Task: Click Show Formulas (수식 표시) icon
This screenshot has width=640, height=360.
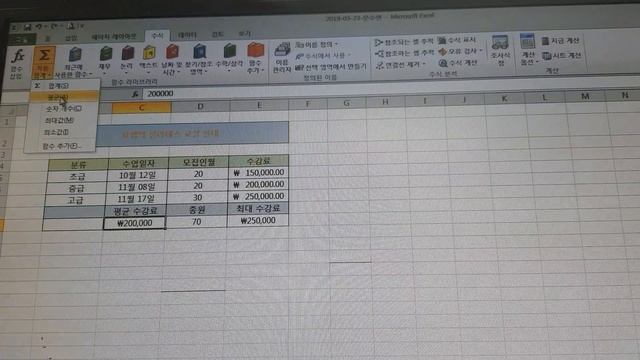Action: [x=442, y=40]
